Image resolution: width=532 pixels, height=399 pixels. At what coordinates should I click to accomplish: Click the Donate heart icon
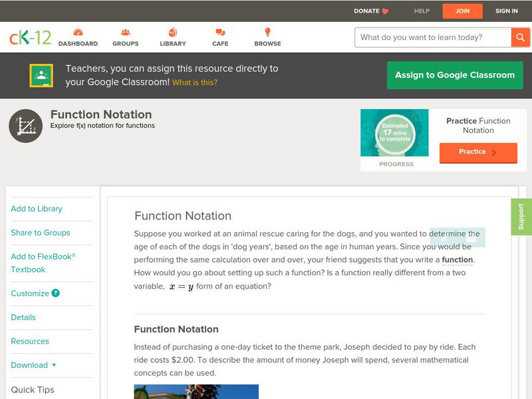(x=385, y=11)
